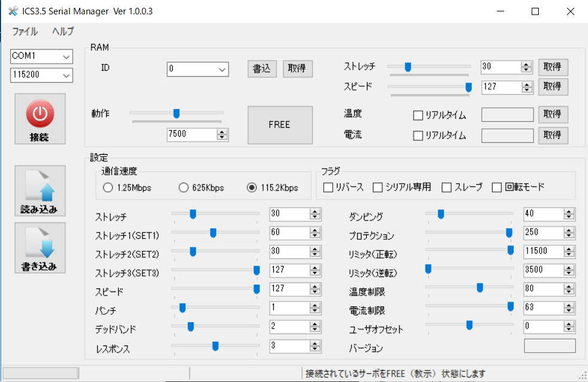Open the ヘルプ menu
588x382 pixels.
coord(62,31)
